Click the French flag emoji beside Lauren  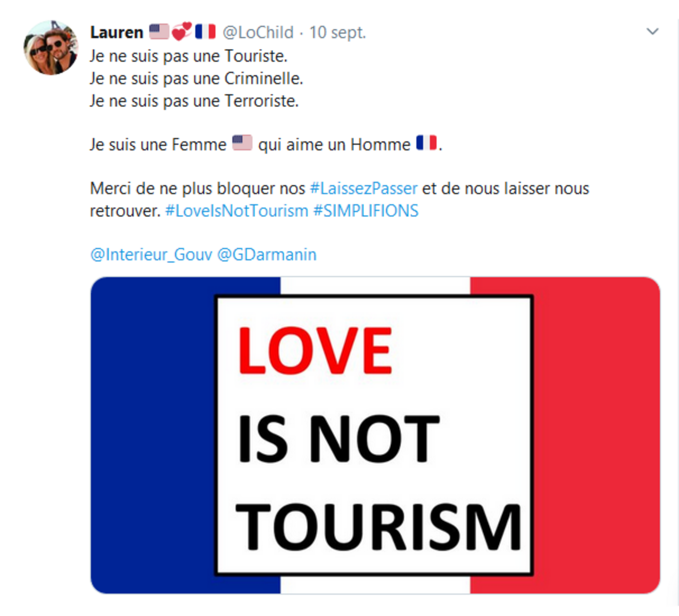coord(206,32)
